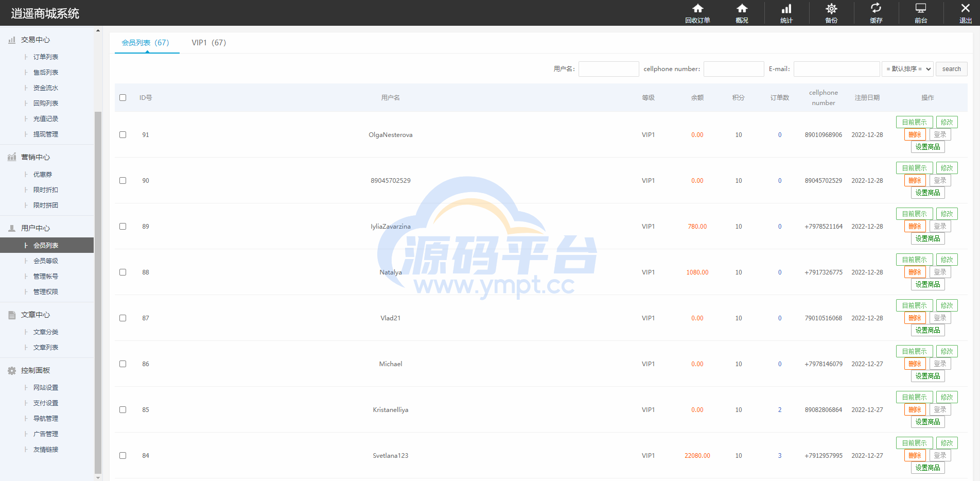980x481 pixels.
Task: Click 设置商品 for Vlad21
Action: [927, 330]
